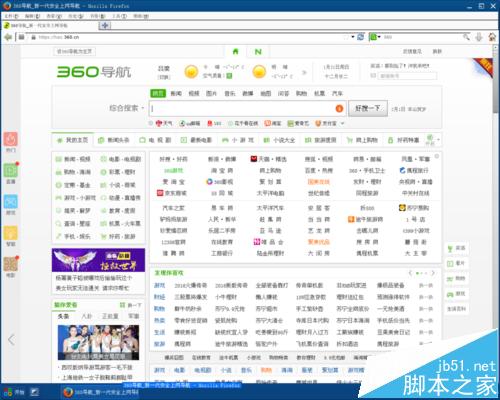Open the red sidebar icon at top
Screen dimensions: 500x400
[11, 139]
